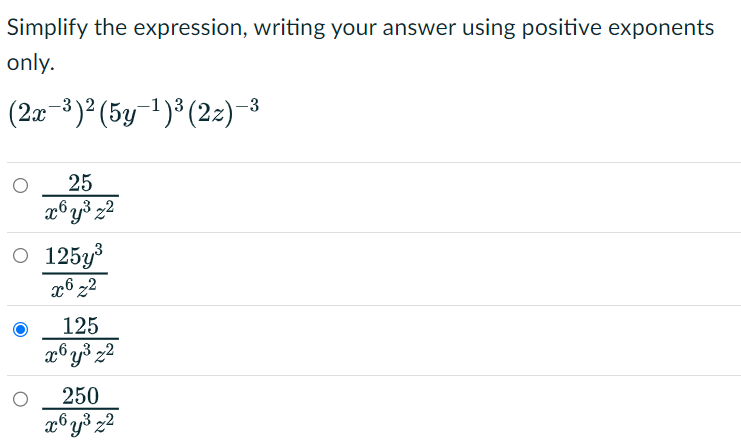Click the numerator 25 in the first answer

[x=80, y=183]
